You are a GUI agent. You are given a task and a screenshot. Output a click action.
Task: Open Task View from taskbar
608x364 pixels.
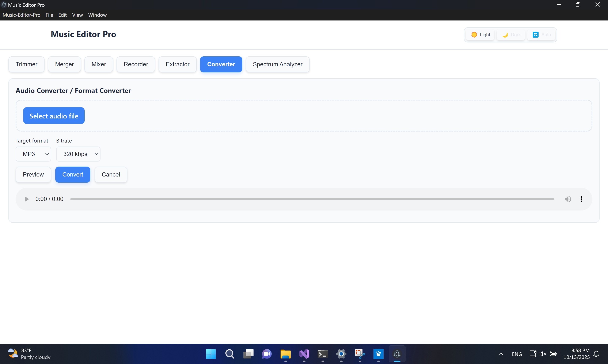248,354
